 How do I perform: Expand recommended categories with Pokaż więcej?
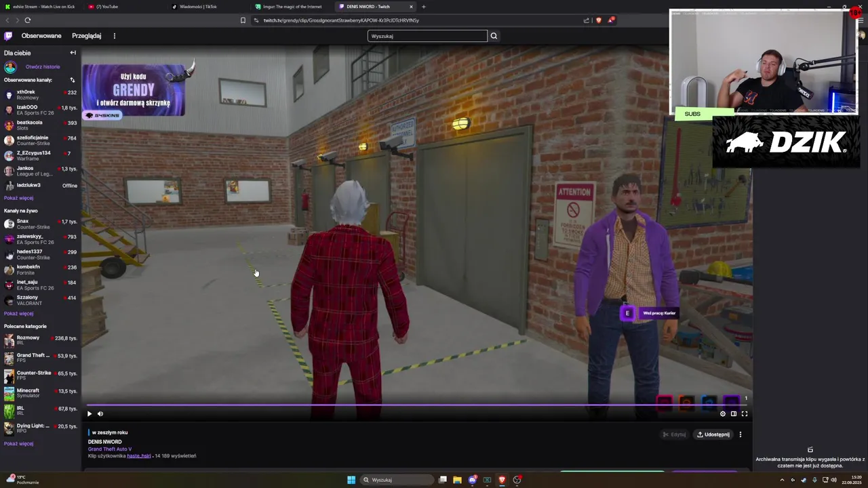tap(18, 443)
